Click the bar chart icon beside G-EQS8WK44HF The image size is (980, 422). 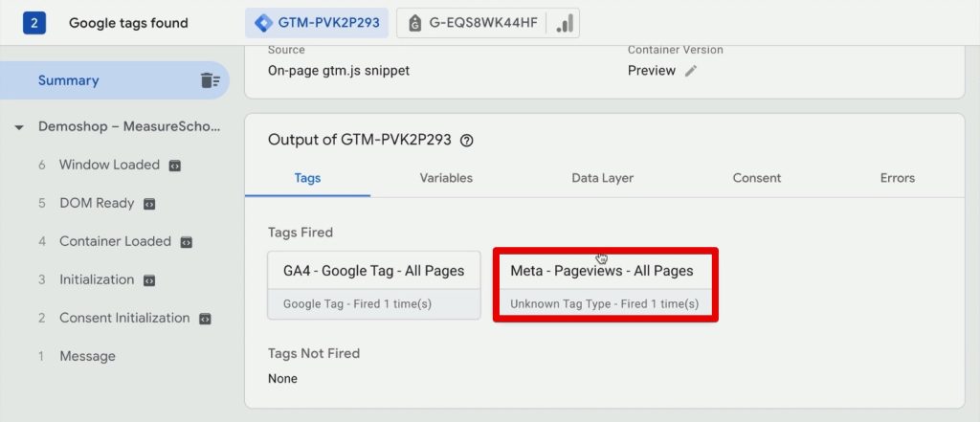(565, 23)
